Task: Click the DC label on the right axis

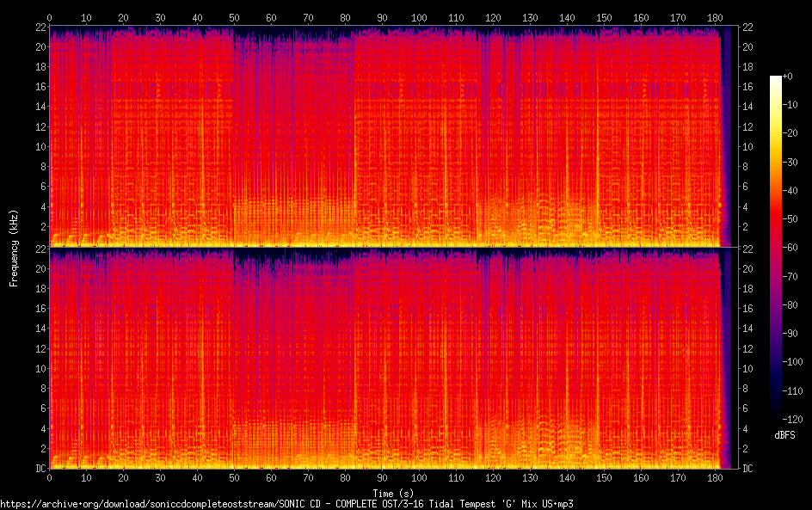Action: click(x=747, y=469)
